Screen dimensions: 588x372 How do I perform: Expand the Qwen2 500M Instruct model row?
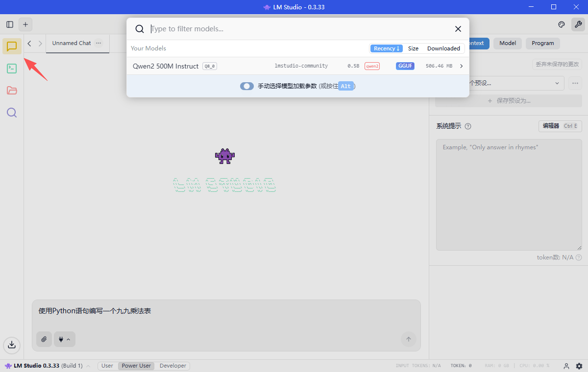coord(461,66)
